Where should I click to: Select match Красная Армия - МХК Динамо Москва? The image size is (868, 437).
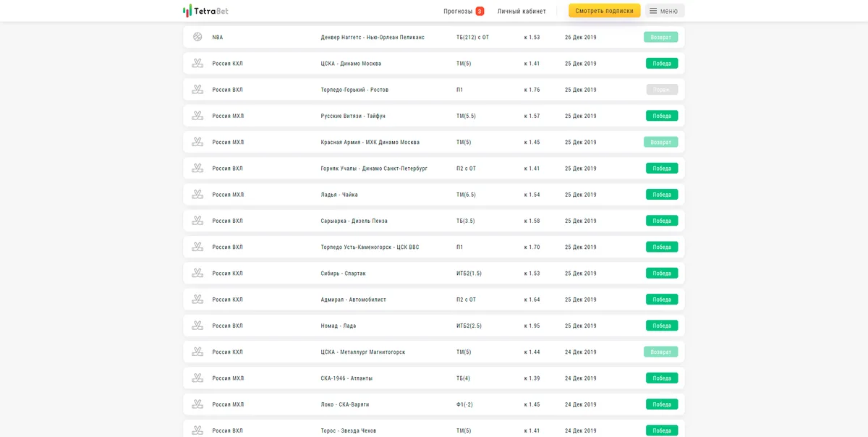click(370, 142)
